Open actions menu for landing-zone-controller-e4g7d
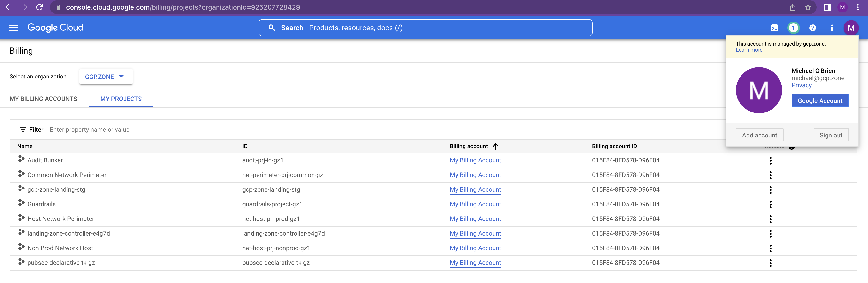Image resolution: width=868 pixels, height=283 pixels. (770, 234)
